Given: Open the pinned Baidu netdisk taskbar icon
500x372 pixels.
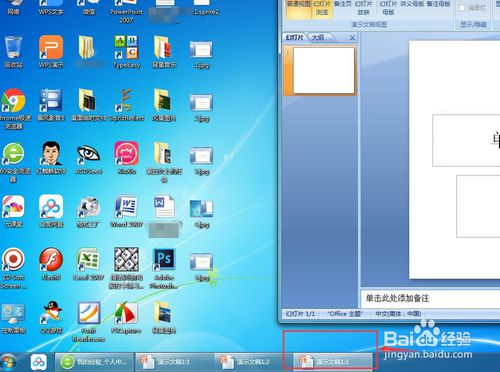Looking at the screenshot, I should (x=39, y=362).
